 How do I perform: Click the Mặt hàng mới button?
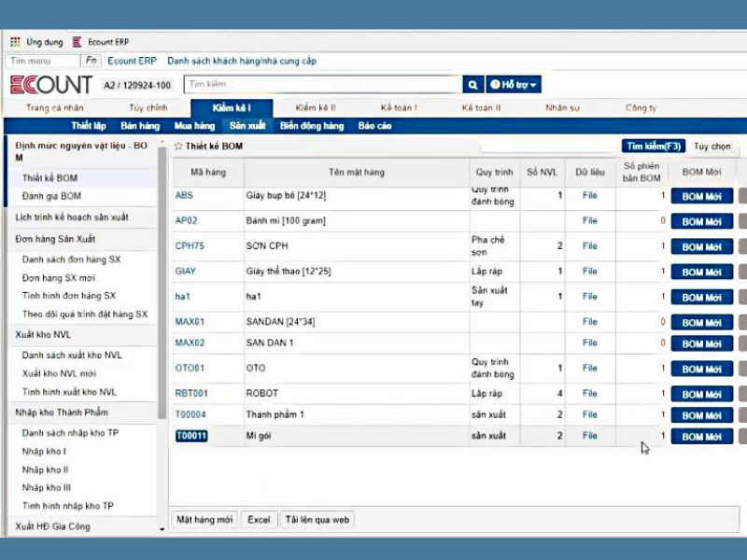pos(204,520)
